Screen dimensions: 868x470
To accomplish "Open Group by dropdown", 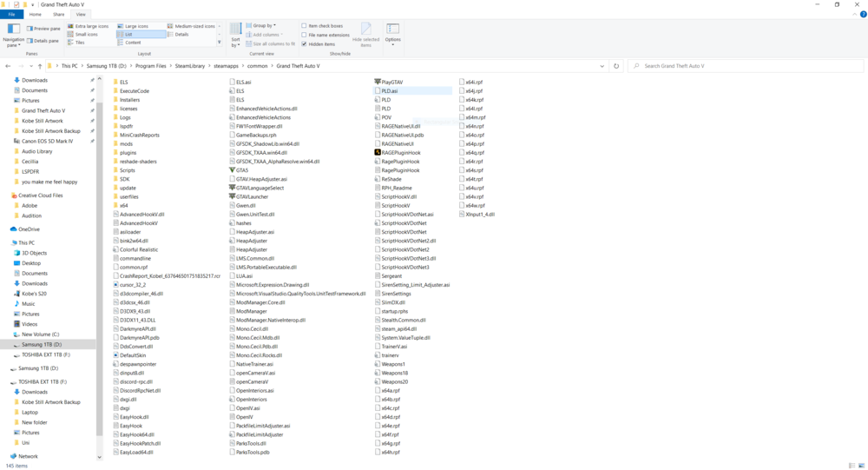I will 260,25.
